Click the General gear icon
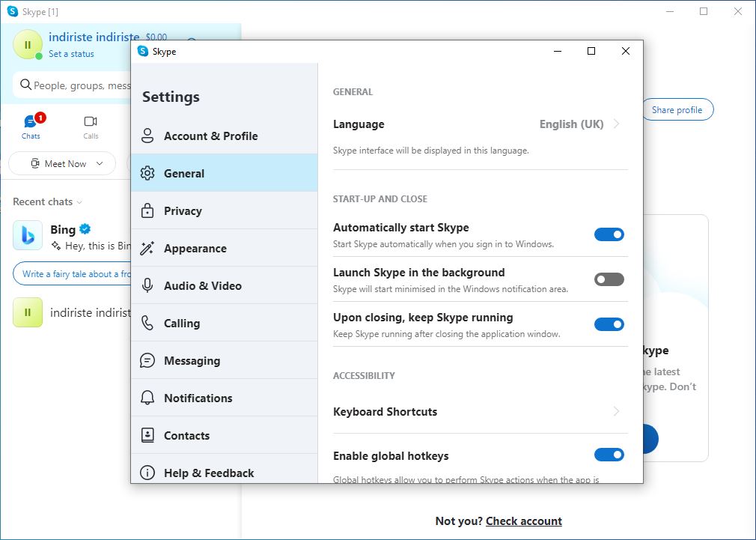The width and height of the screenshot is (756, 540). [x=147, y=173]
